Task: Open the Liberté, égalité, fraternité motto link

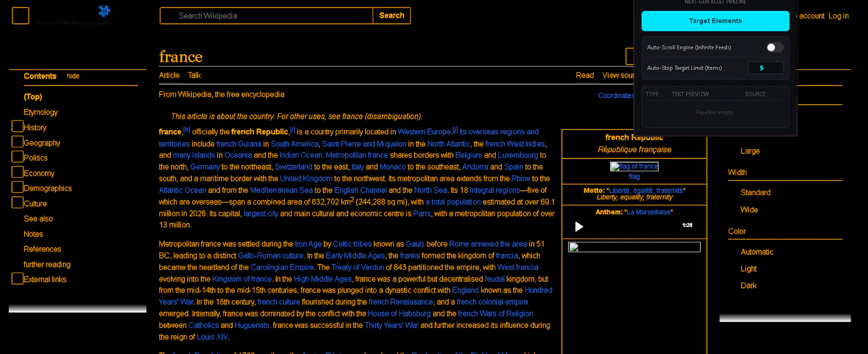Action: click(646, 190)
